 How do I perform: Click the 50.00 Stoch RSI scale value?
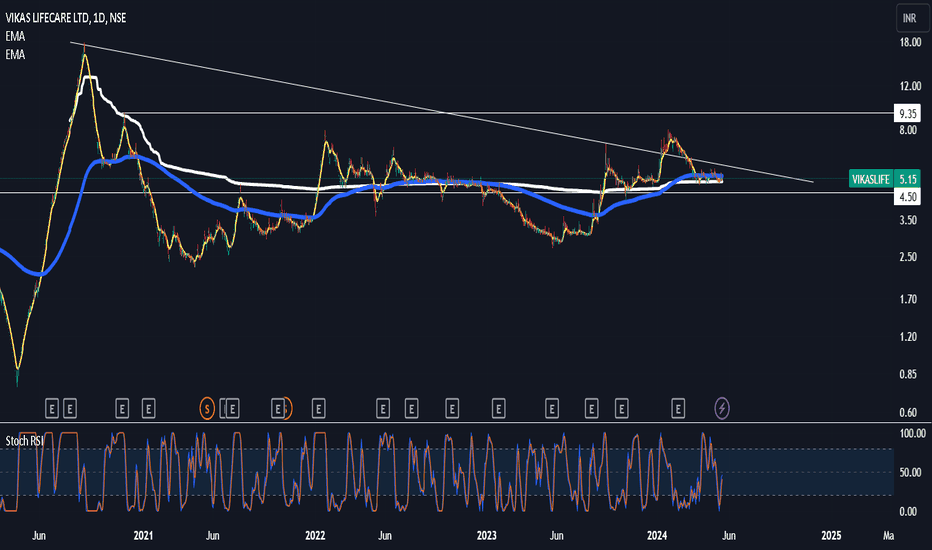coord(910,473)
